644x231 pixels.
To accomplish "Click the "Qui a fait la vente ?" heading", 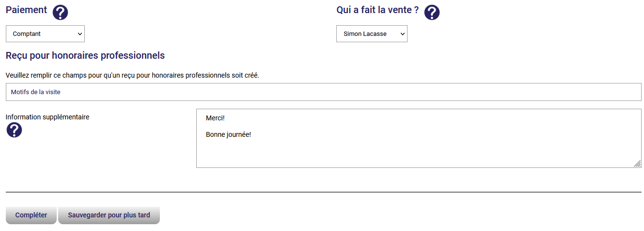I will [x=377, y=10].
